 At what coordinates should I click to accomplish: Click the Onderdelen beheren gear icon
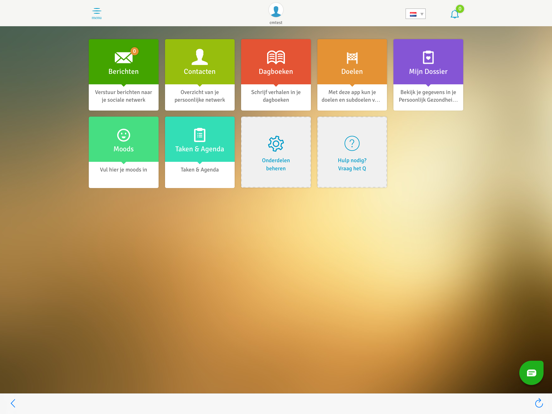[276, 143]
